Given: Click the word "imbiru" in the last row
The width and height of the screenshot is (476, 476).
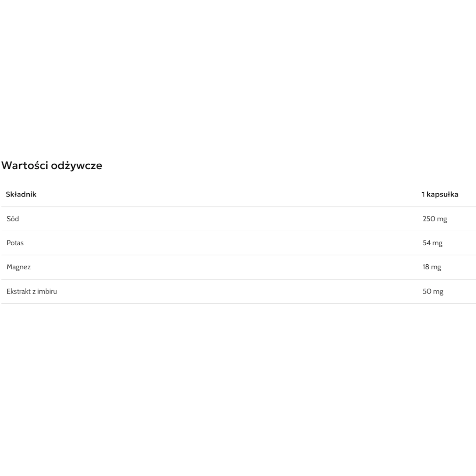Looking at the screenshot, I should tap(47, 291).
